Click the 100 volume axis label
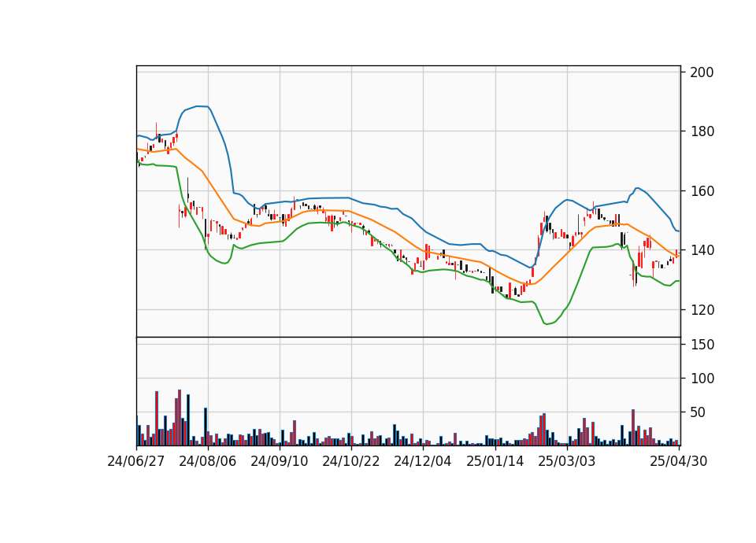Viewport: 756px width, 543px height. point(702,379)
